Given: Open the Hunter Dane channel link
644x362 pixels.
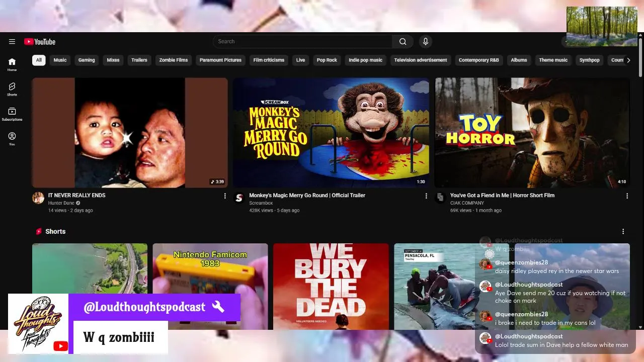Looking at the screenshot, I should point(61,203).
